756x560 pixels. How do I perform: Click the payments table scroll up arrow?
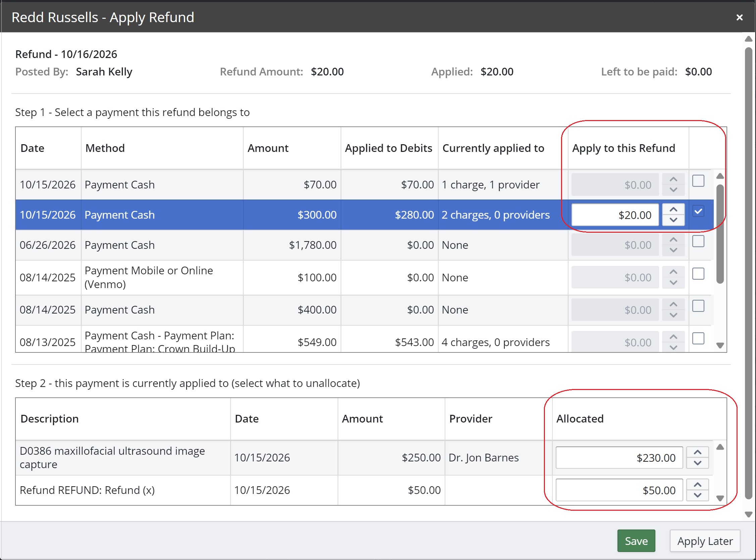pyautogui.click(x=720, y=176)
